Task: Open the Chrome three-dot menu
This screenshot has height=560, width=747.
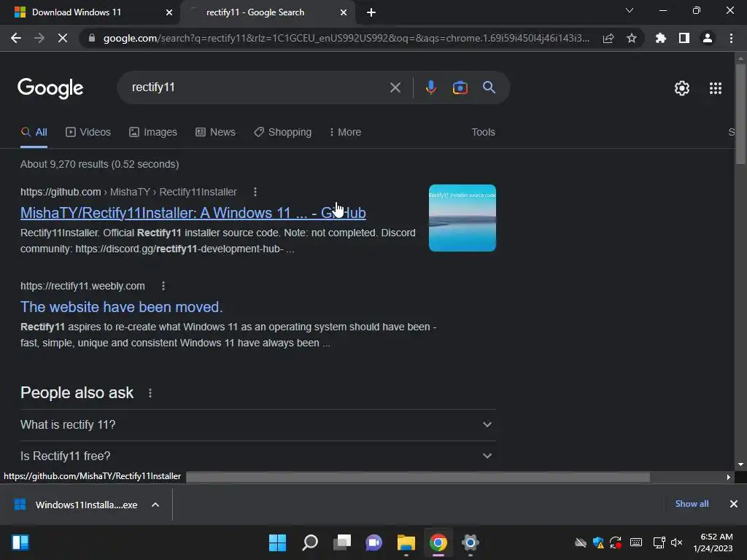Action: [731, 38]
